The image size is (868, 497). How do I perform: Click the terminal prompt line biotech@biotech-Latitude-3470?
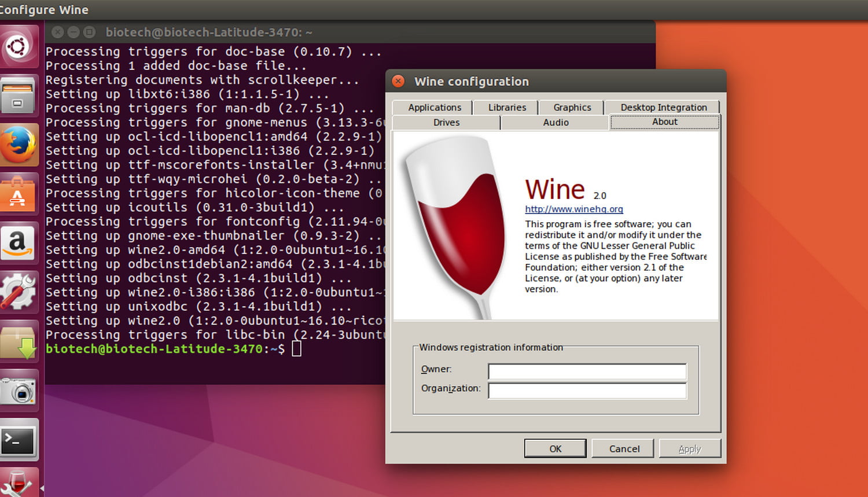pyautogui.click(x=165, y=349)
